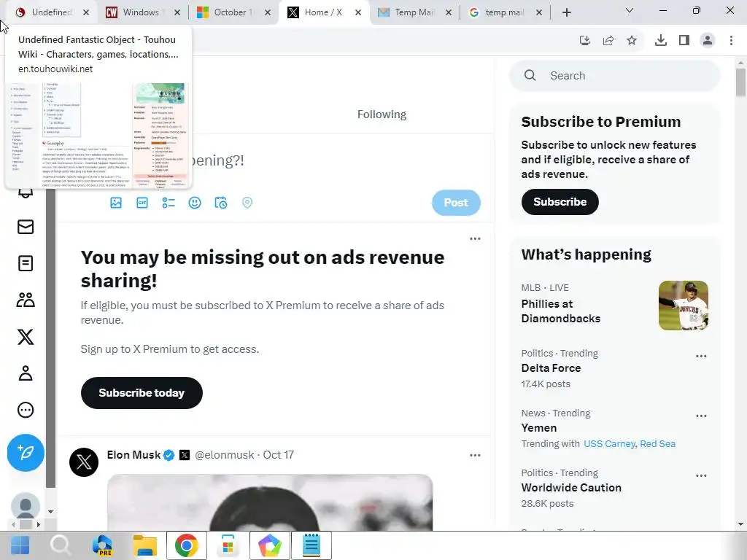Open more options for Yemen trend
The height and width of the screenshot is (560, 747).
point(701,416)
